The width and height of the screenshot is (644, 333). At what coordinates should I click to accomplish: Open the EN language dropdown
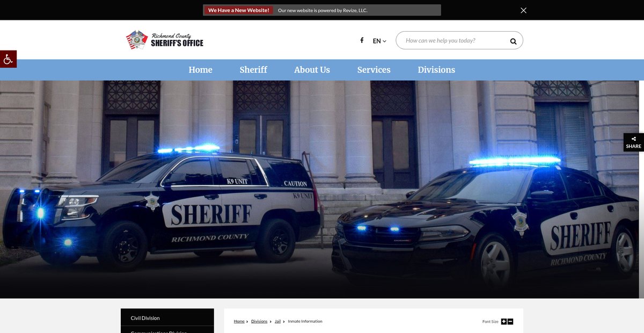tap(379, 41)
